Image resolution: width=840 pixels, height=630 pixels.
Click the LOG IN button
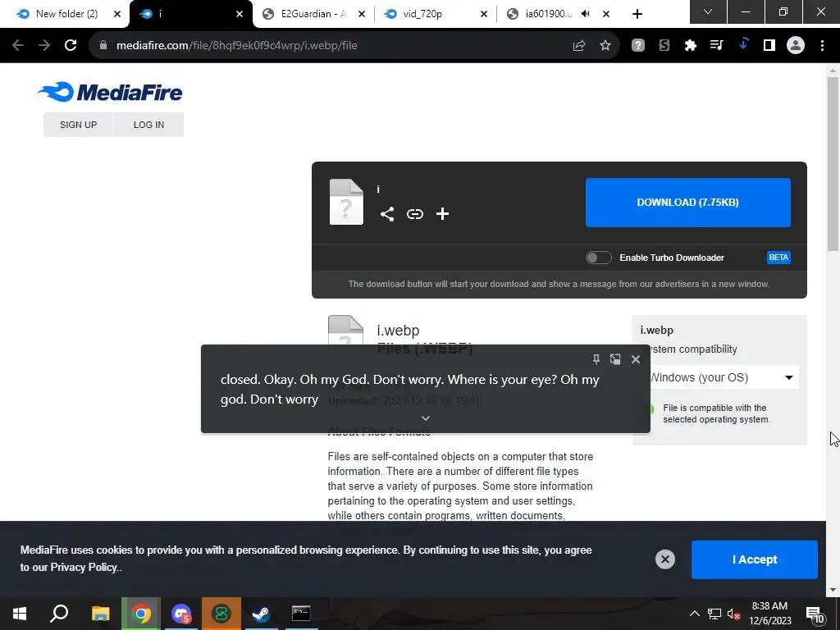pos(149,125)
